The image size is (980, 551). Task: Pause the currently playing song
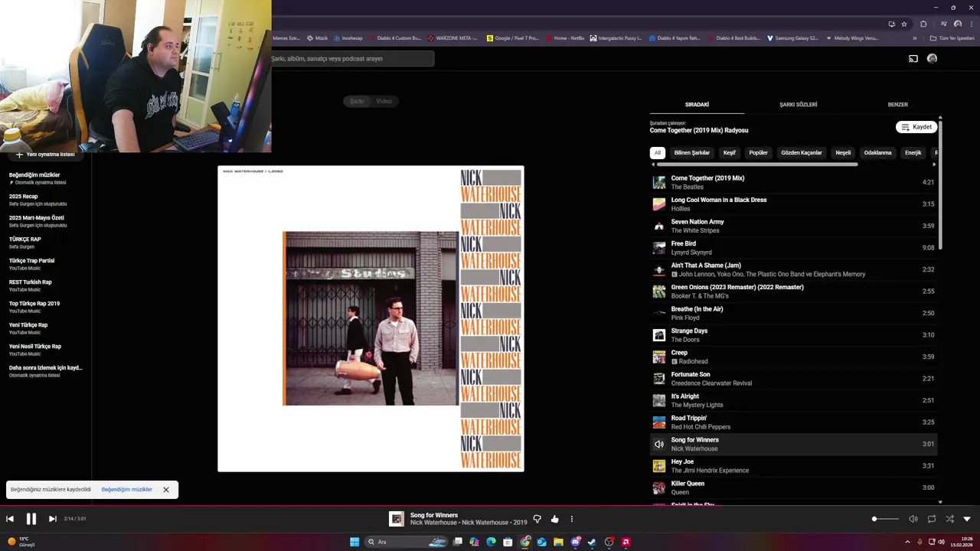pos(31,519)
